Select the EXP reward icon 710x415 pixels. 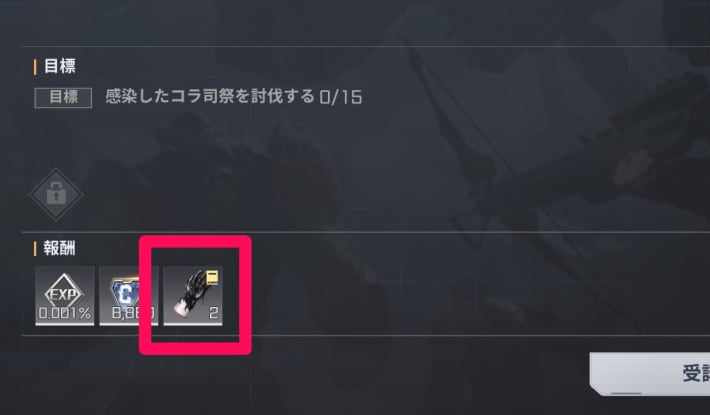click(x=65, y=296)
